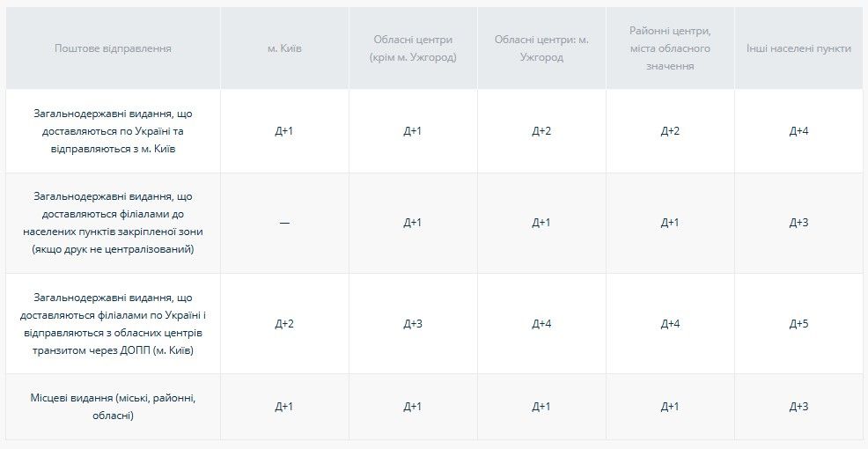Select the "Інші населені пункти" column header
The height and width of the screenshot is (449, 868).
[x=798, y=48]
